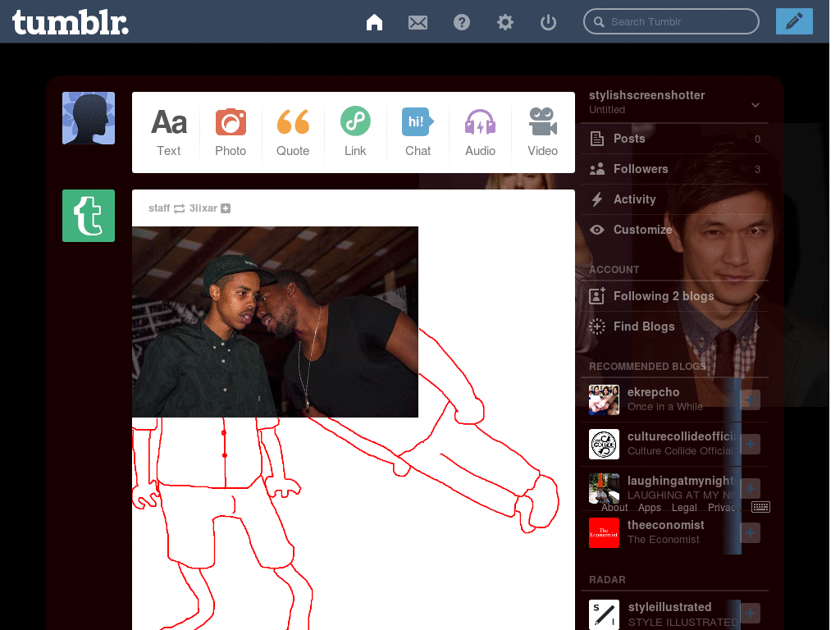Click the blue pencil compose button
The image size is (840, 630).
click(x=794, y=21)
